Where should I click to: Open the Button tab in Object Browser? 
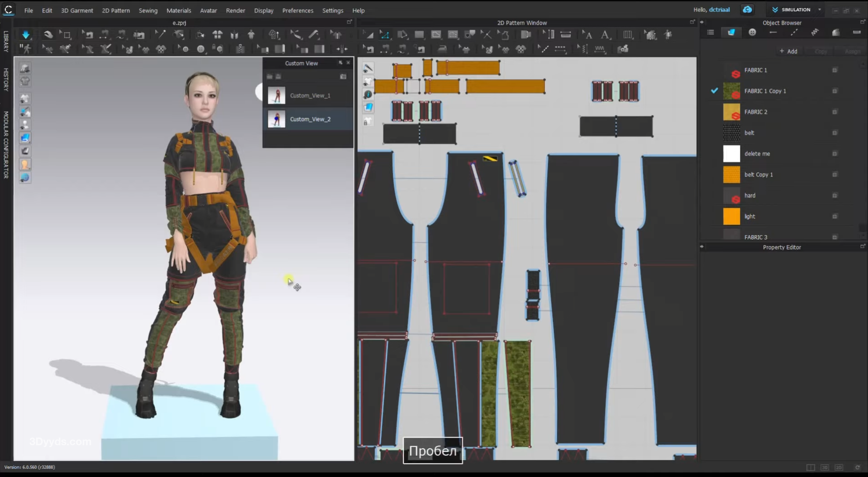click(752, 32)
